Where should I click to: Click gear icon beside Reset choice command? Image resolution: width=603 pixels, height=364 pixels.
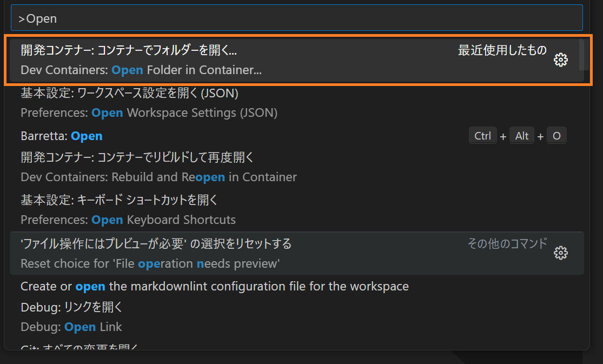(x=561, y=253)
